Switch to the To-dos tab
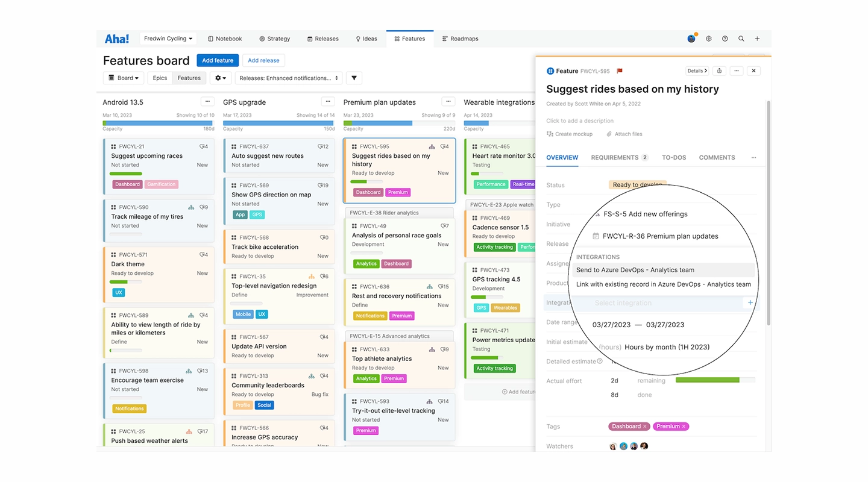Screen dimensions: 868x482 (674, 158)
